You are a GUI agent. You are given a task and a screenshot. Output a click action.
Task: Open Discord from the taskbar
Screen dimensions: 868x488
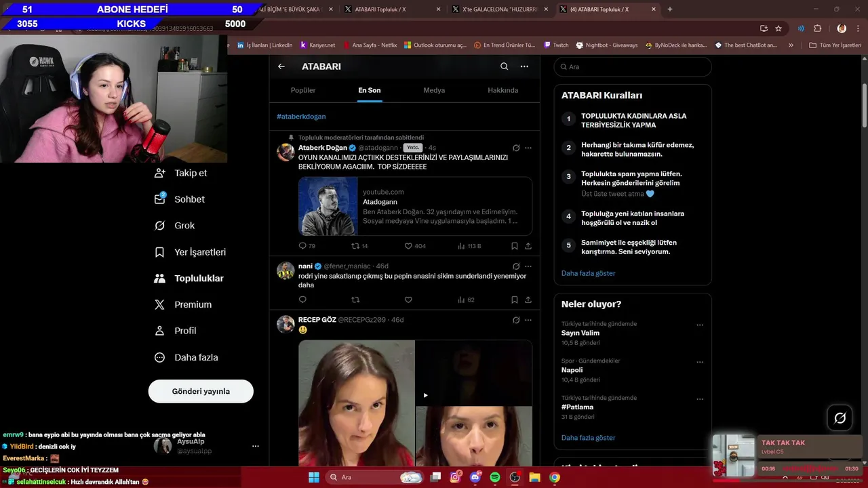(475, 477)
